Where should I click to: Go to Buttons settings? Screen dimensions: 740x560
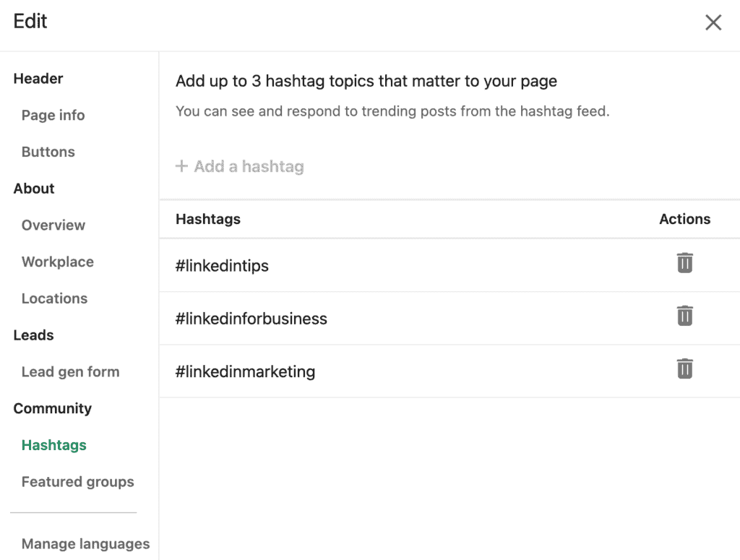coord(48,152)
